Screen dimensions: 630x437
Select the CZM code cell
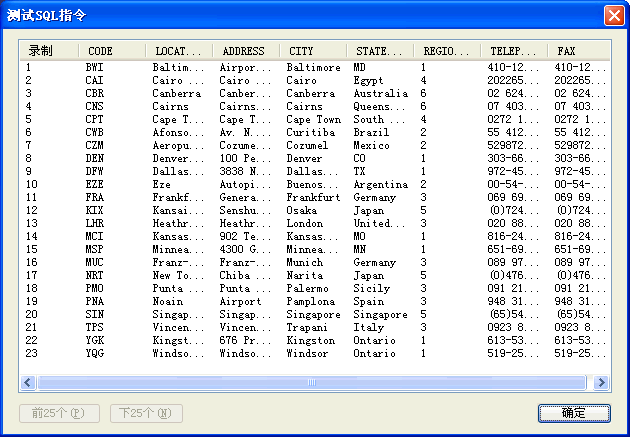pyautogui.click(x=94, y=145)
